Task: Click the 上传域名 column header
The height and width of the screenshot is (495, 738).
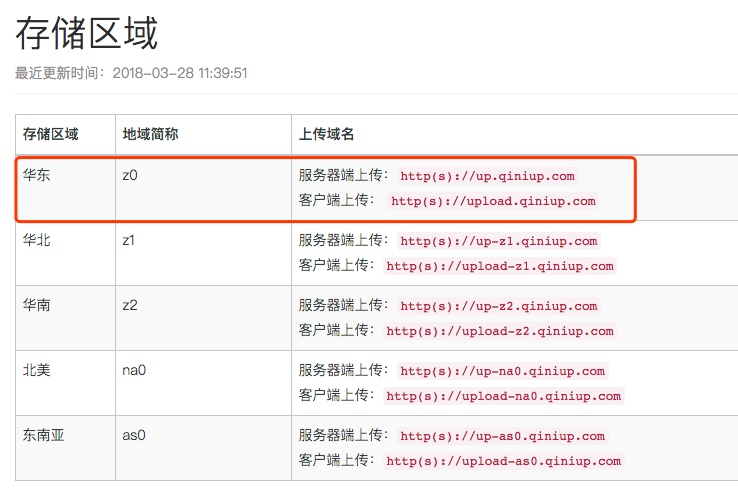Action: [326, 134]
